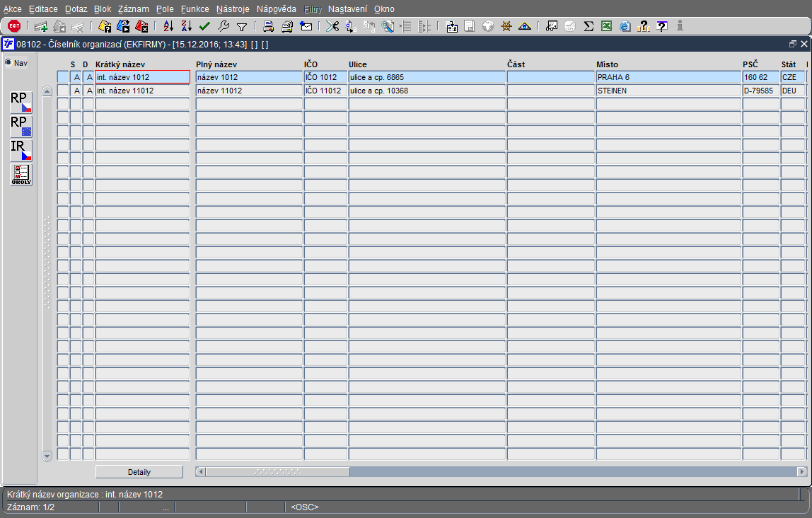This screenshot has height=518, width=812.
Task: Open the Záznam menu
Action: 133,8
